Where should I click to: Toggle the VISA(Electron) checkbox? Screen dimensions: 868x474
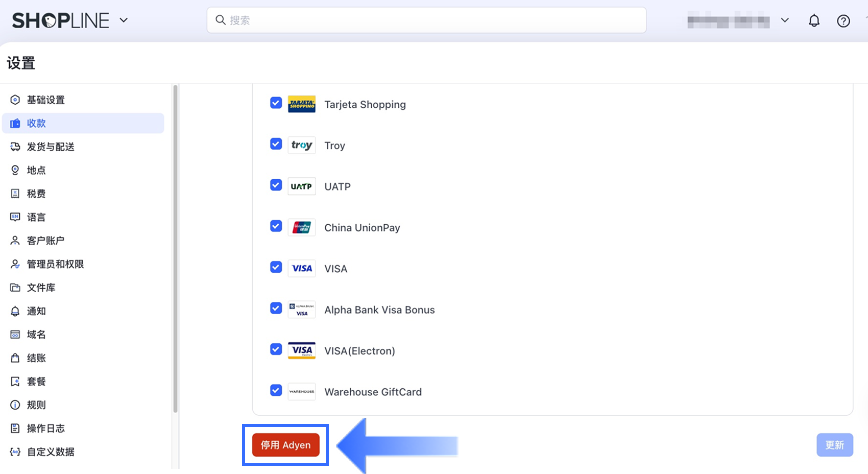point(276,349)
